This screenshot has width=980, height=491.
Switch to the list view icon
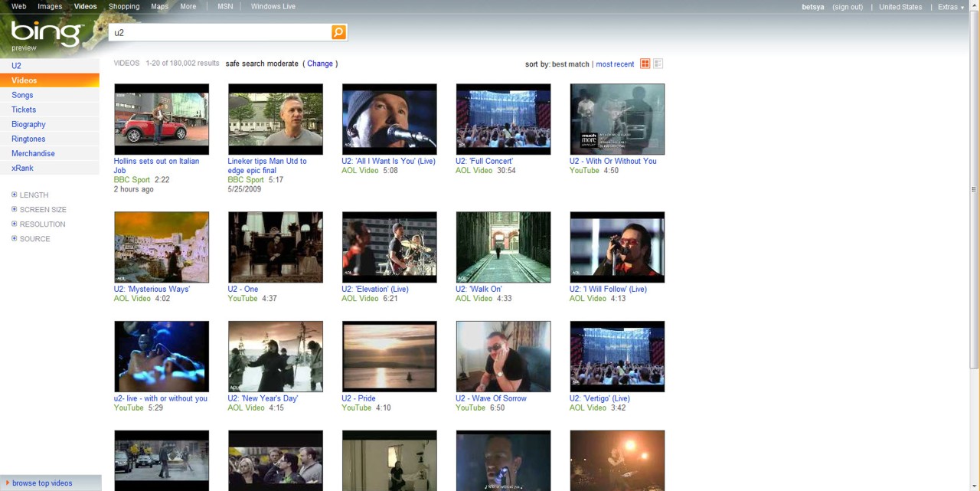click(657, 64)
